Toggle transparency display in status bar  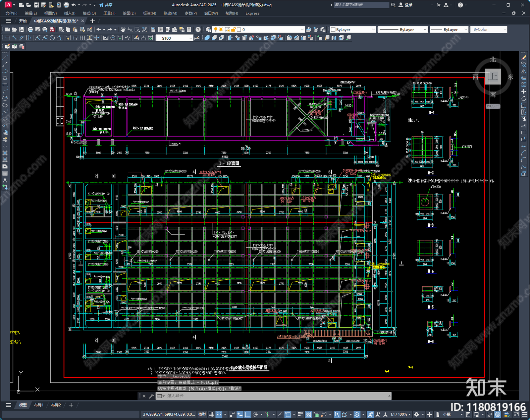coord(308,414)
